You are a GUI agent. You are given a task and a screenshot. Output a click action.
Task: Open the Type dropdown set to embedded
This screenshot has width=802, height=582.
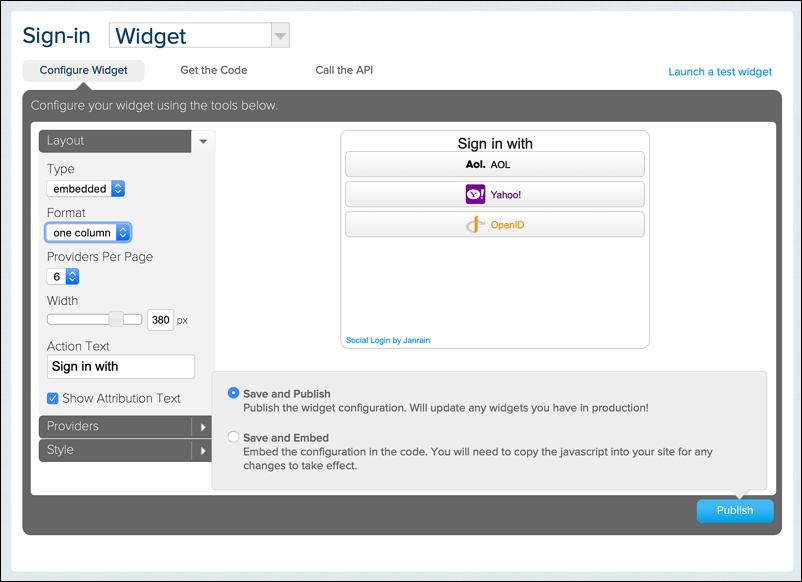86,189
